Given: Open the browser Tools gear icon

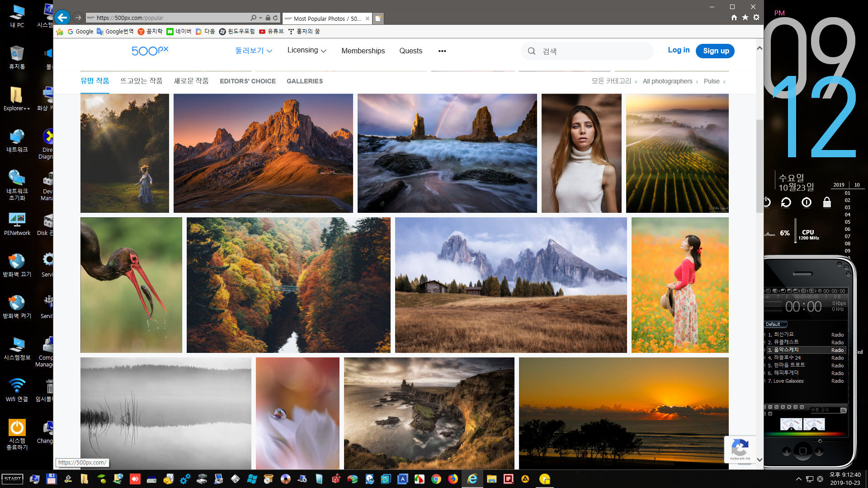Looking at the screenshot, I should pyautogui.click(x=756, y=18).
